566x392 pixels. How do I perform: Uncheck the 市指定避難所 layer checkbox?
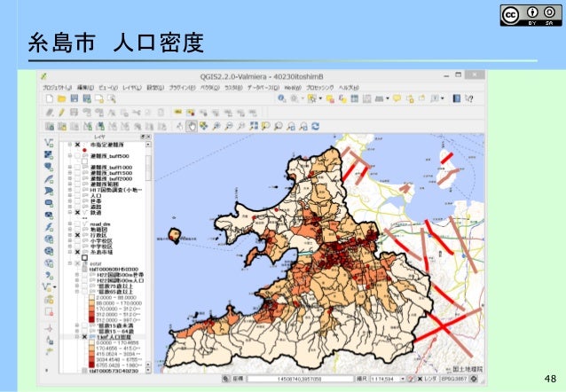(77, 145)
